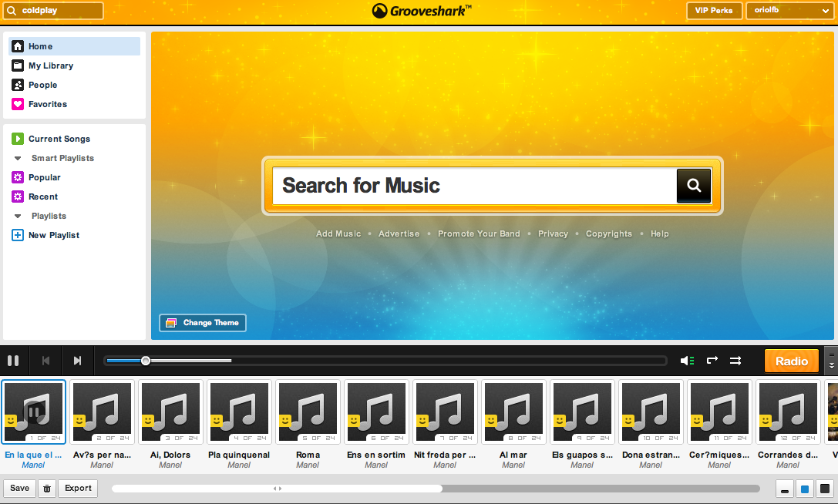Screen dimensions: 838x504
Task: Open the Advertise link
Action: coord(399,234)
